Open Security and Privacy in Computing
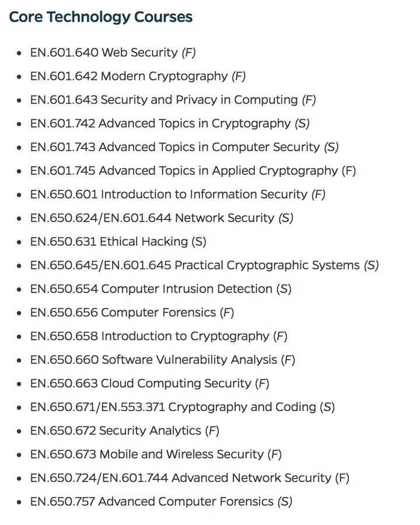 pyautogui.click(x=173, y=100)
